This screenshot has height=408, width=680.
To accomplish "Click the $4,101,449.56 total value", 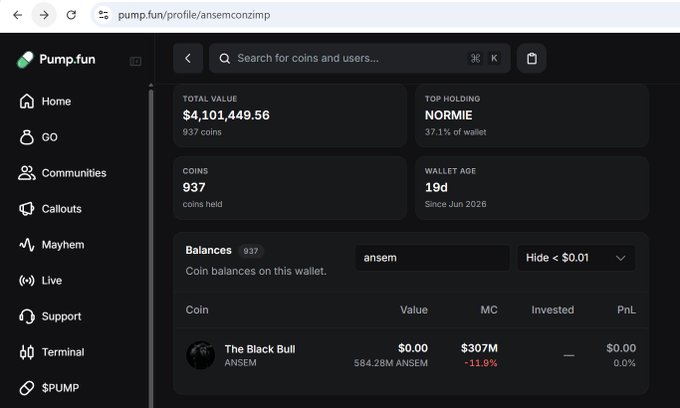I will [x=226, y=115].
